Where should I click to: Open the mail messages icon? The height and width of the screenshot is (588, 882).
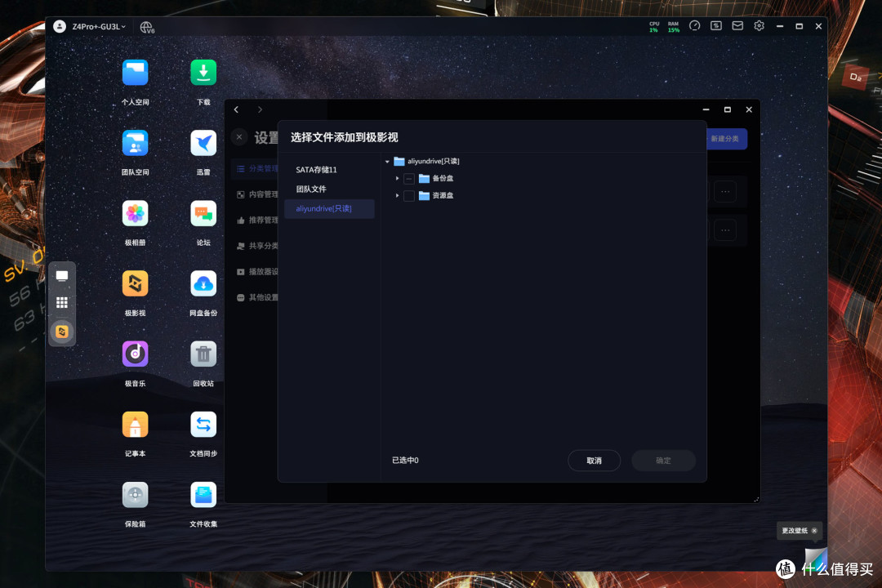pos(737,26)
